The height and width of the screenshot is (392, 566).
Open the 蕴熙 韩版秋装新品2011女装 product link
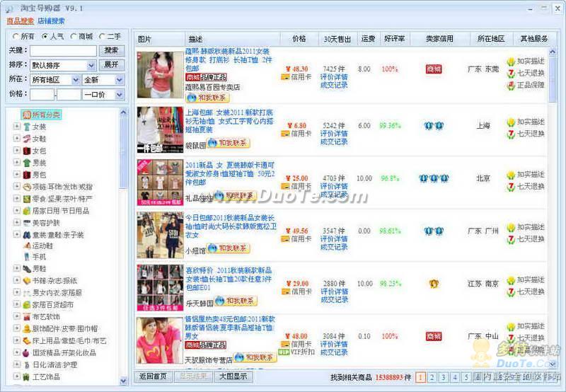229,59
